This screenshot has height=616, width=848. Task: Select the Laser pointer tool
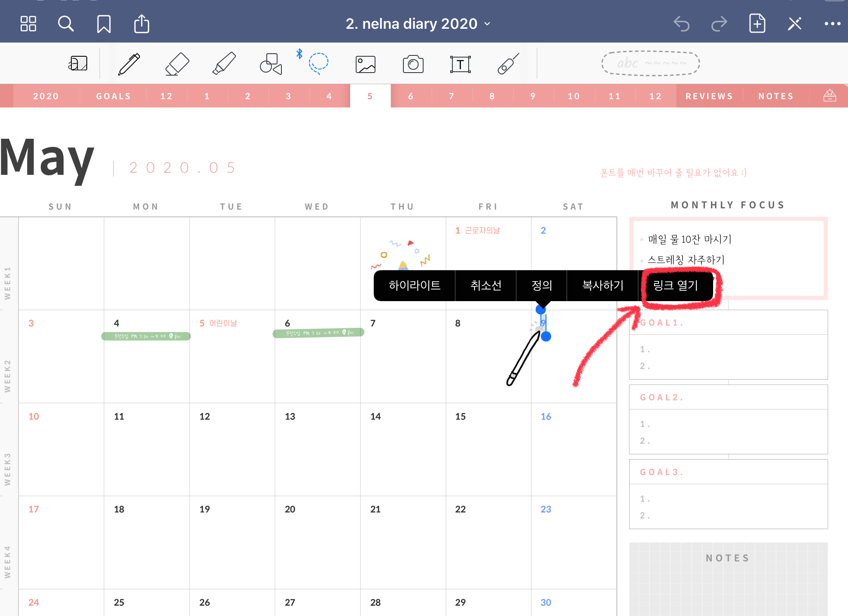(x=508, y=64)
